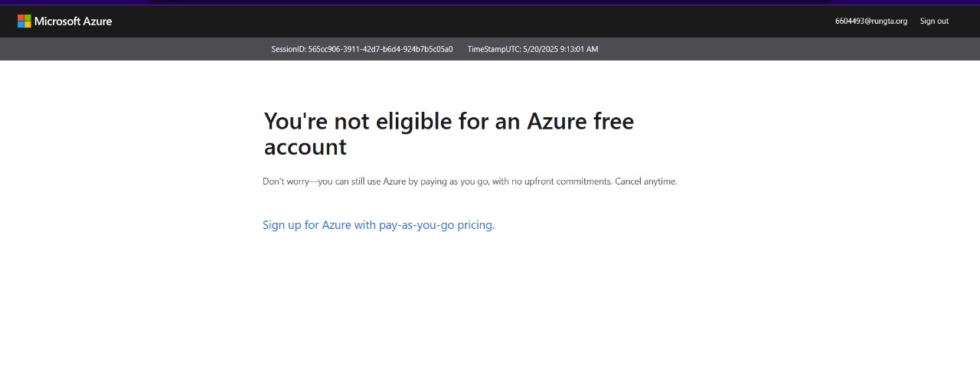Click the Microsoft four-square logo icon

(x=24, y=21)
